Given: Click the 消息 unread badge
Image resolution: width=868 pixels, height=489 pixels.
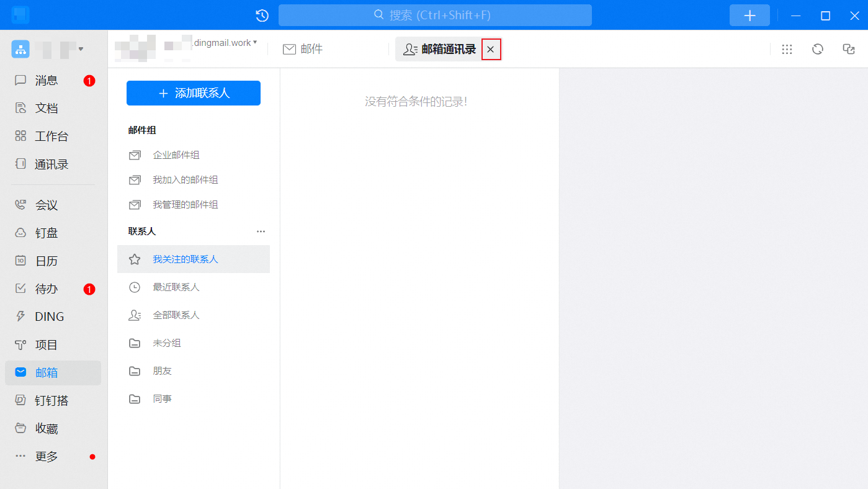Looking at the screenshot, I should pos(89,81).
